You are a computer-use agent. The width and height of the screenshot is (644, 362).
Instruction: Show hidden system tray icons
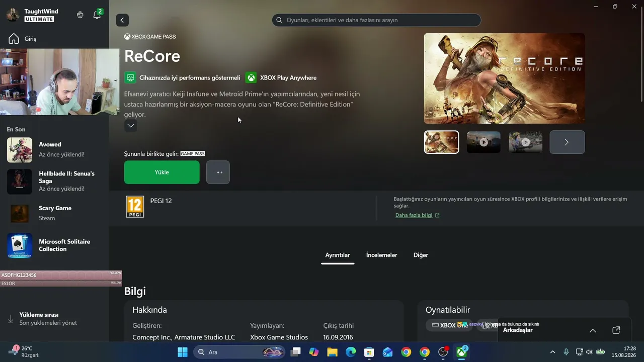click(x=552, y=352)
